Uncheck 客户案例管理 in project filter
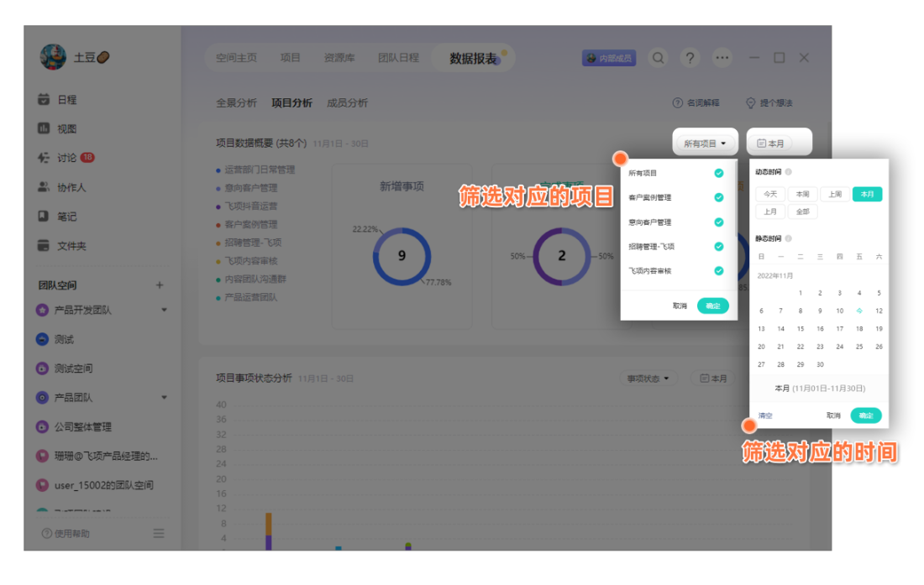 [719, 197]
